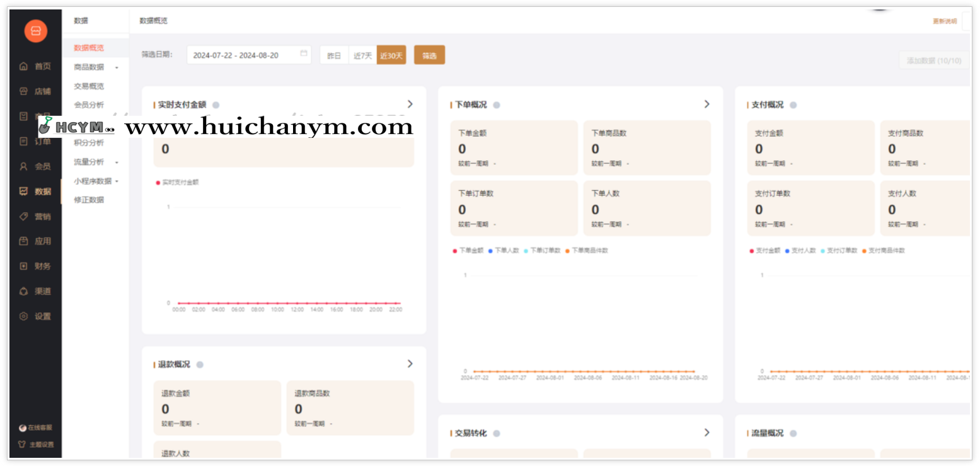Select the 会员 members icon

click(x=35, y=166)
